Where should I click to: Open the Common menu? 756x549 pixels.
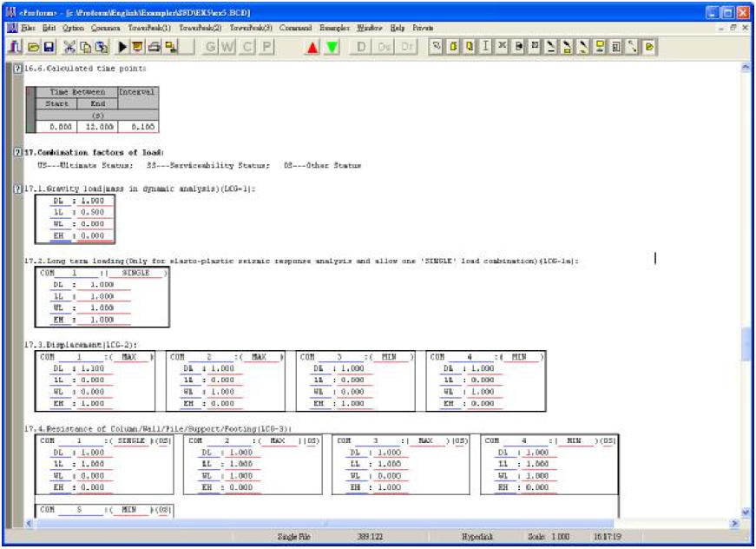tap(106, 28)
